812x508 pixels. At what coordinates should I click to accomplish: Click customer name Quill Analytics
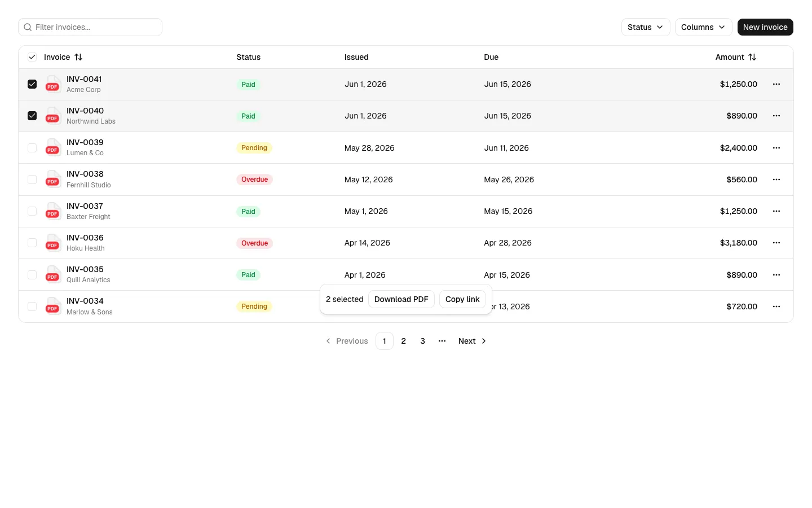tap(89, 280)
